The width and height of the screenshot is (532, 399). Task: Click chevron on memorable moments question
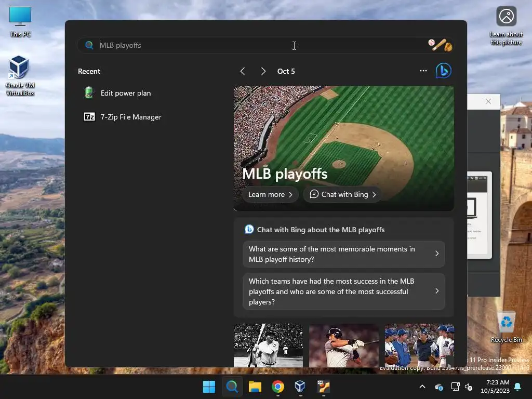coord(436,254)
